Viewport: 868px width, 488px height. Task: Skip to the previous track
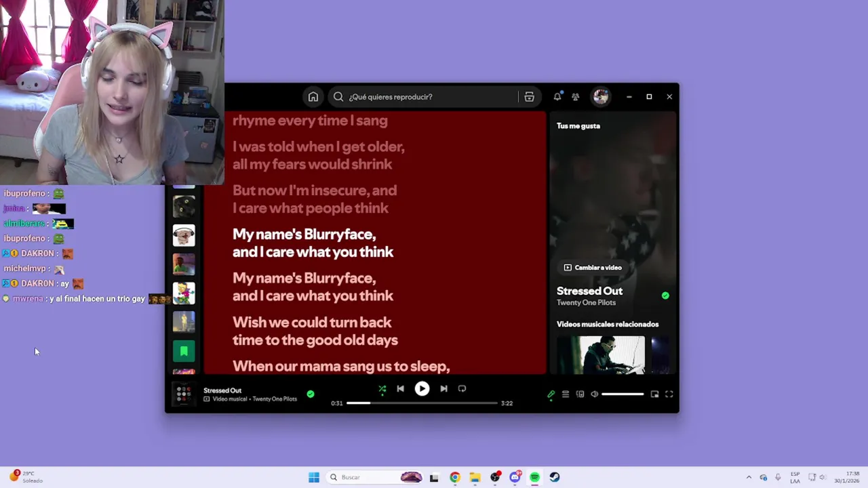tap(400, 389)
